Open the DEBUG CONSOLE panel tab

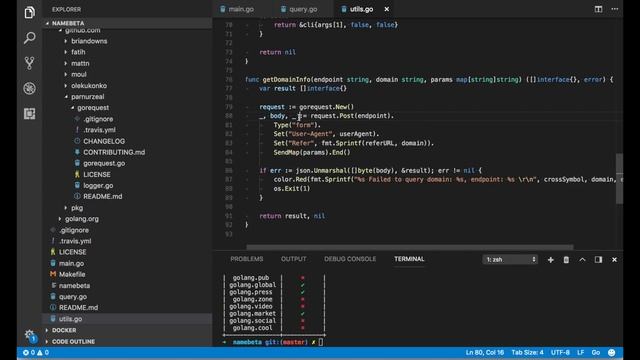click(x=350, y=259)
